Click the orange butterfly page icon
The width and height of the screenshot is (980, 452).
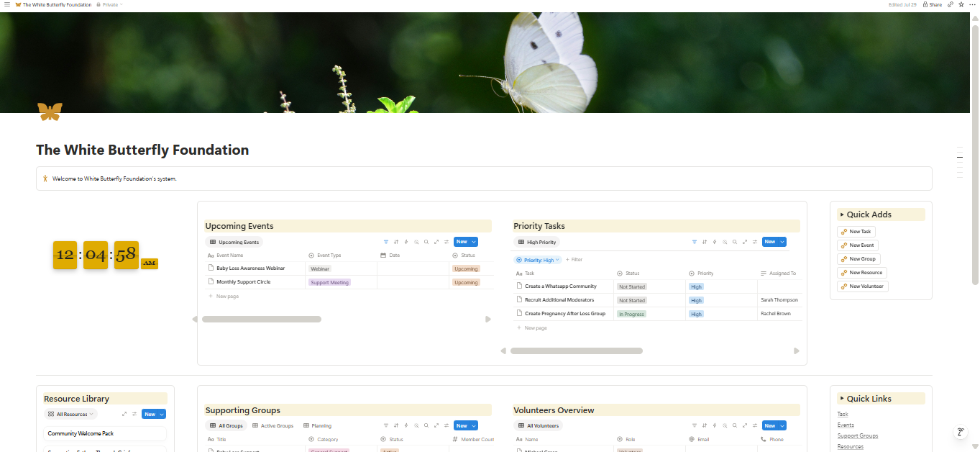(x=50, y=111)
